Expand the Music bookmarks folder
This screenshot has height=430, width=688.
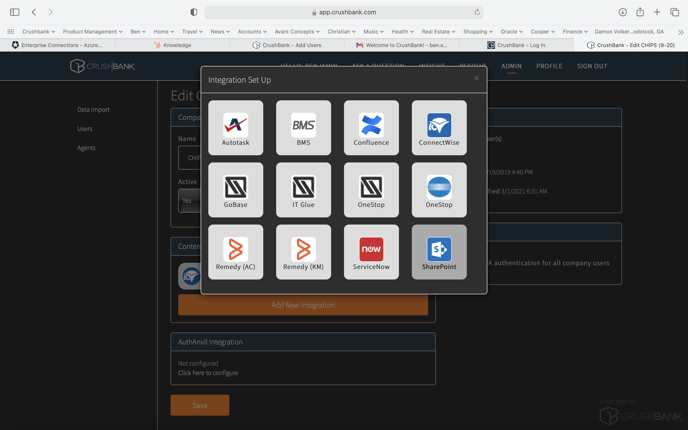click(373, 32)
